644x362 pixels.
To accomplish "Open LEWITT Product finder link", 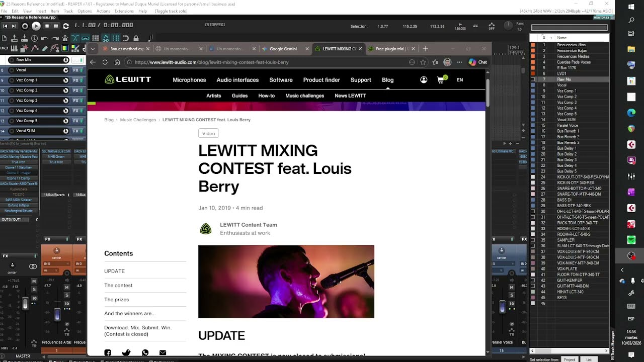I will 321,80.
